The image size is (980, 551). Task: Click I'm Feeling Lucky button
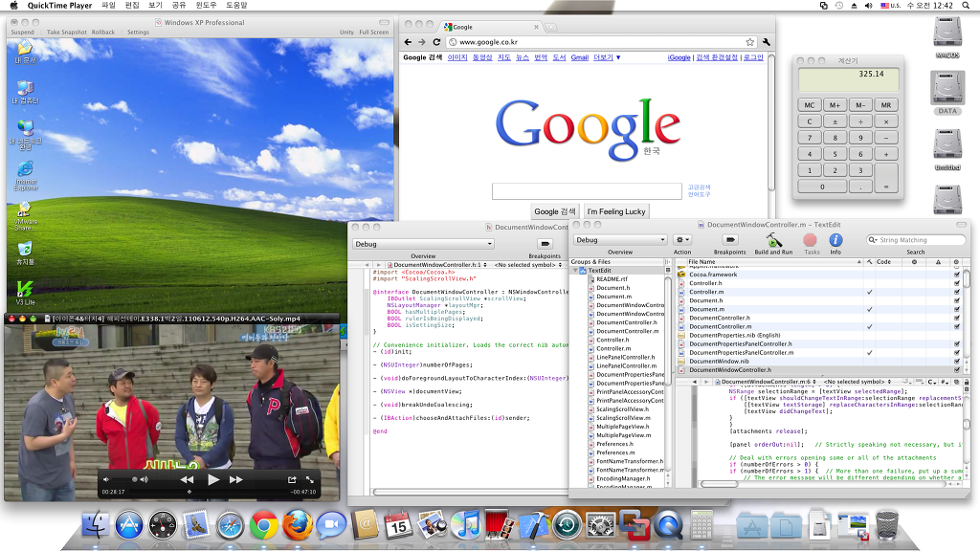(615, 211)
